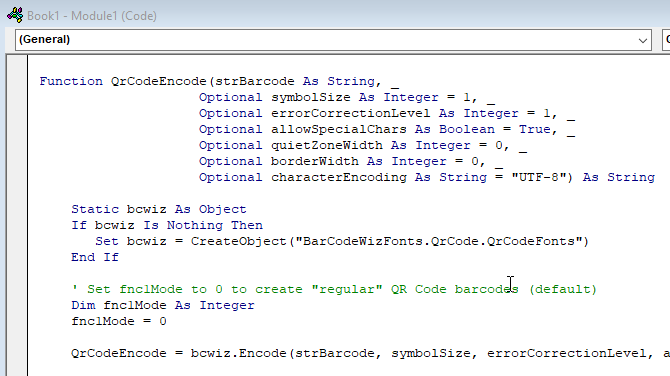Set breakpoint in margin beside Set bcwiz line

pyautogui.click(x=17, y=241)
